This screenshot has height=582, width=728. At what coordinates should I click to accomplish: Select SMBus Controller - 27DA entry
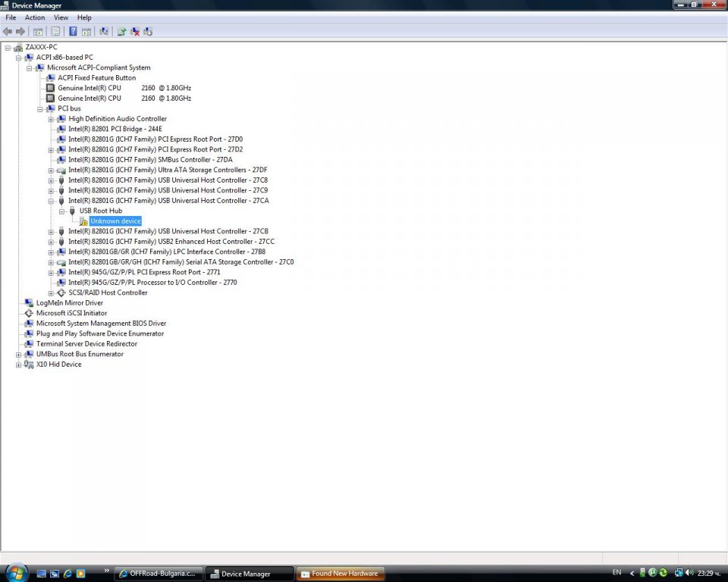(x=150, y=160)
